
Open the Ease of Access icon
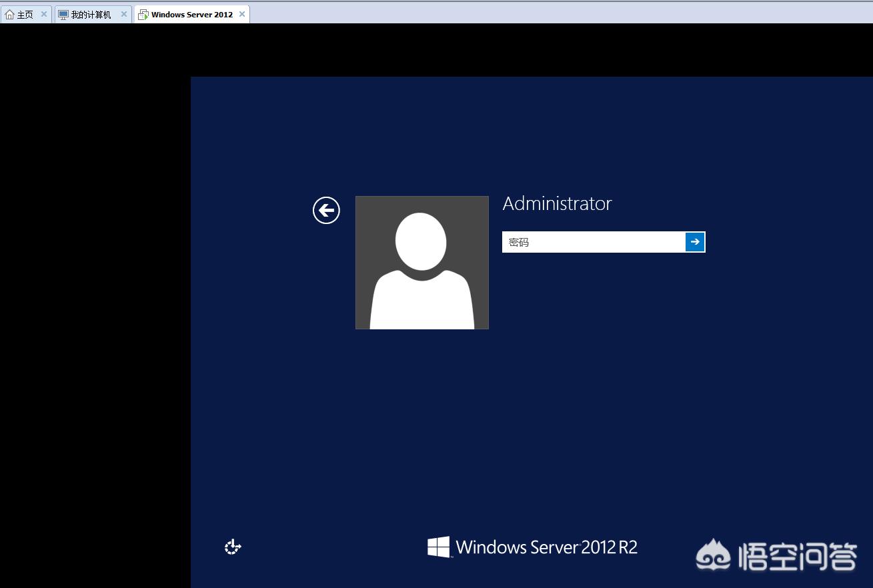tap(233, 547)
